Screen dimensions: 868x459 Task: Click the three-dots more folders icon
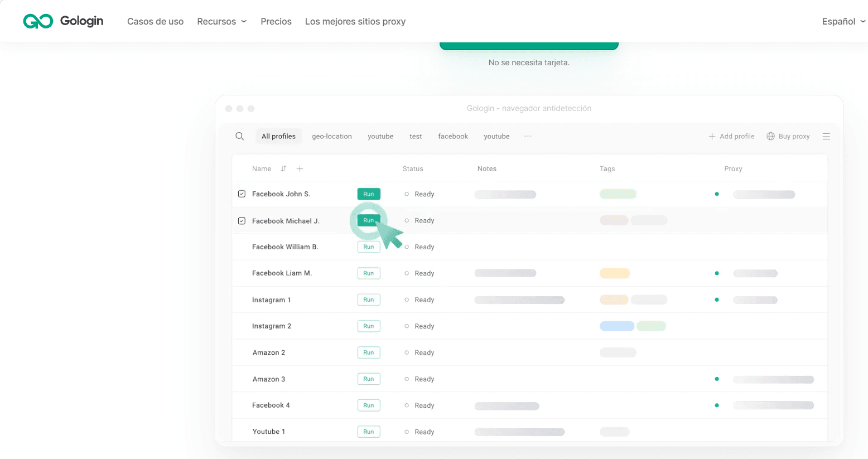(x=528, y=136)
